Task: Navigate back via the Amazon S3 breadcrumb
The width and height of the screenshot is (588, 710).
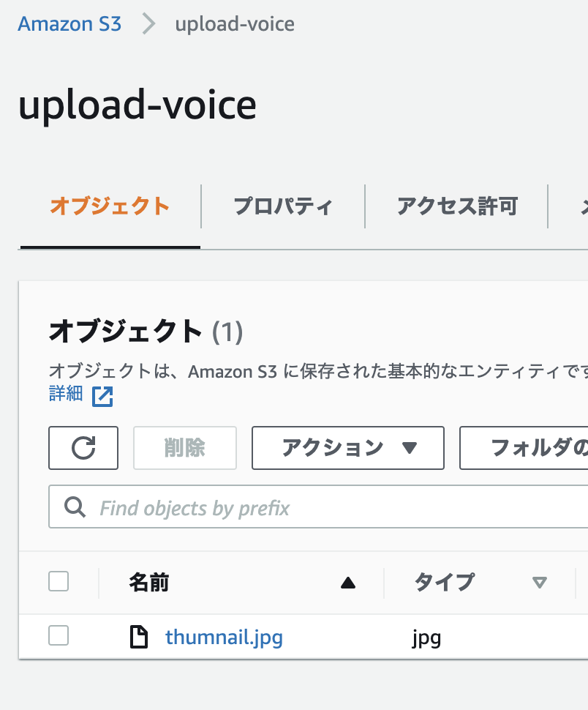Action: click(69, 23)
